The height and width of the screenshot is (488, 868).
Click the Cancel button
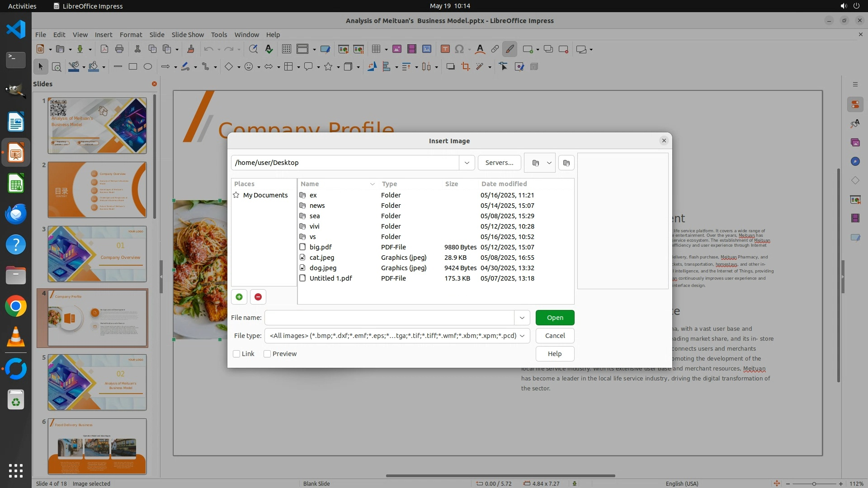[555, 336]
